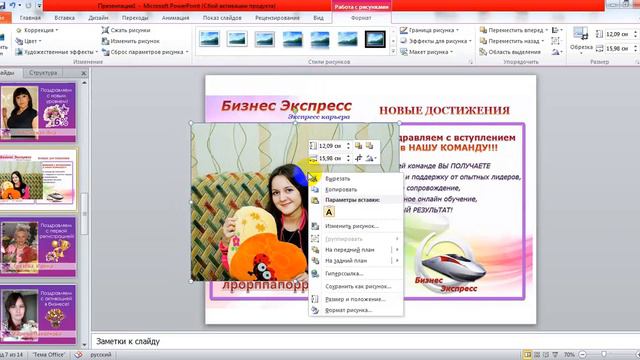Switch to the Вставка ribbon tab
This screenshot has height=360, width=640.
[x=64, y=18]
